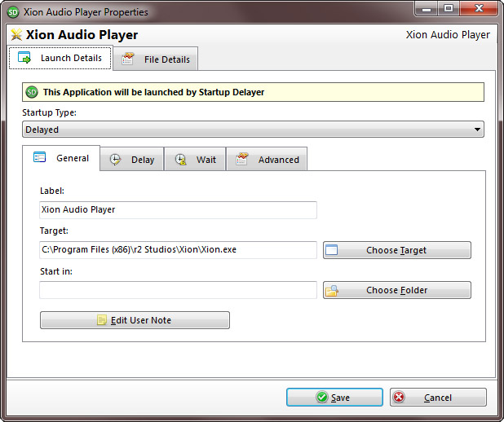Click the title bar SD app icon

pyautogui.click(x=13, y=12)
